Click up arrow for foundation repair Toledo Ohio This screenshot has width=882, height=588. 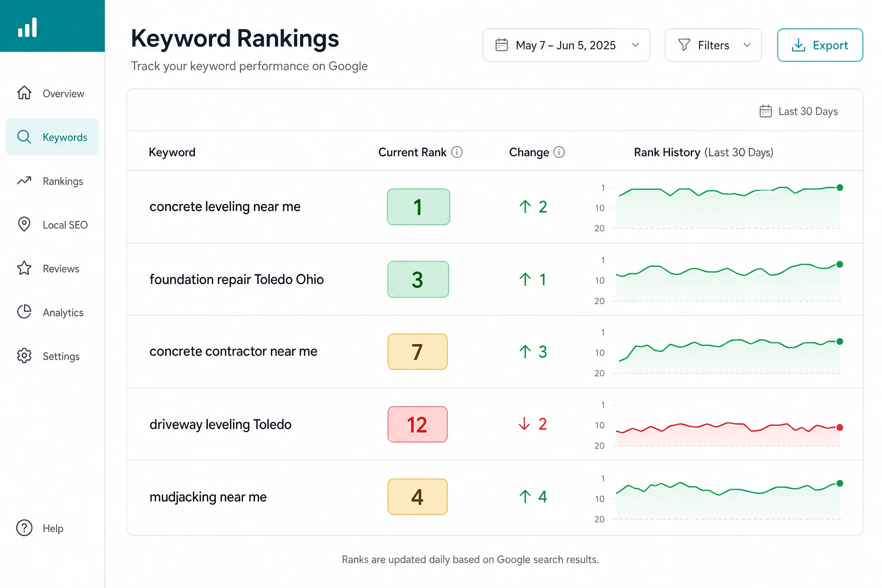coord(525,279)
